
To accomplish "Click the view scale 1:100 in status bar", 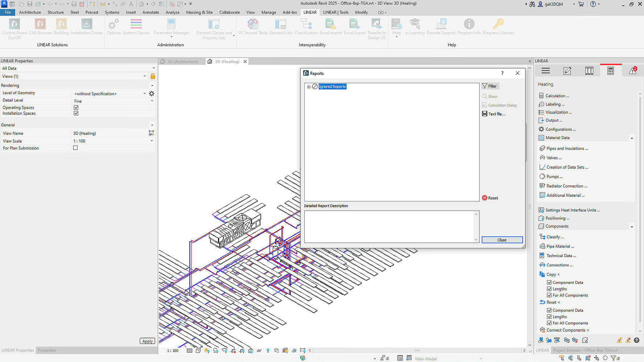I will (x=173, y=351).
